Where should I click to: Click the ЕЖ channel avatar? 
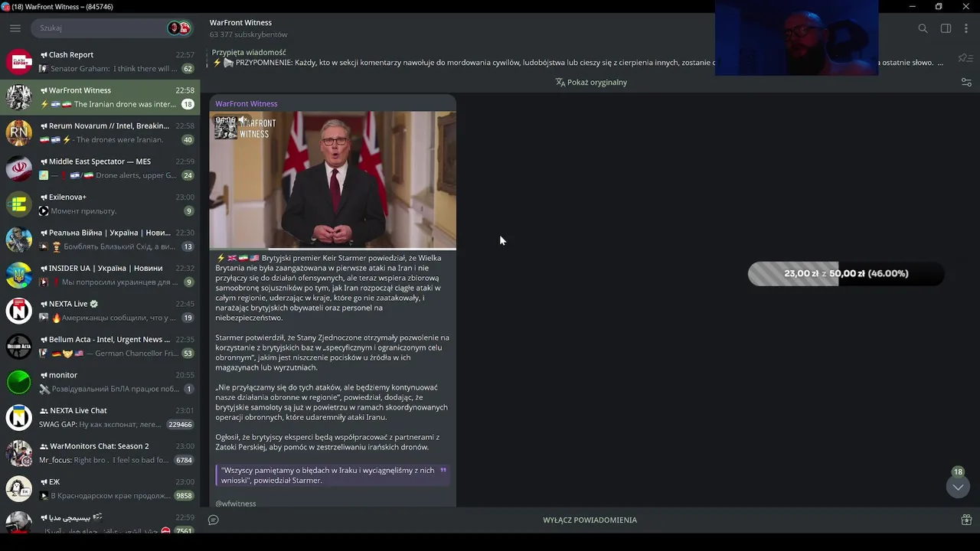tap(19, 489)
